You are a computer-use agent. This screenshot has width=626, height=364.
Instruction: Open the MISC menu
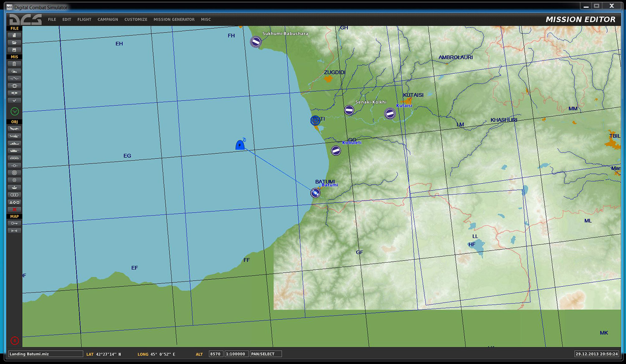206,20
